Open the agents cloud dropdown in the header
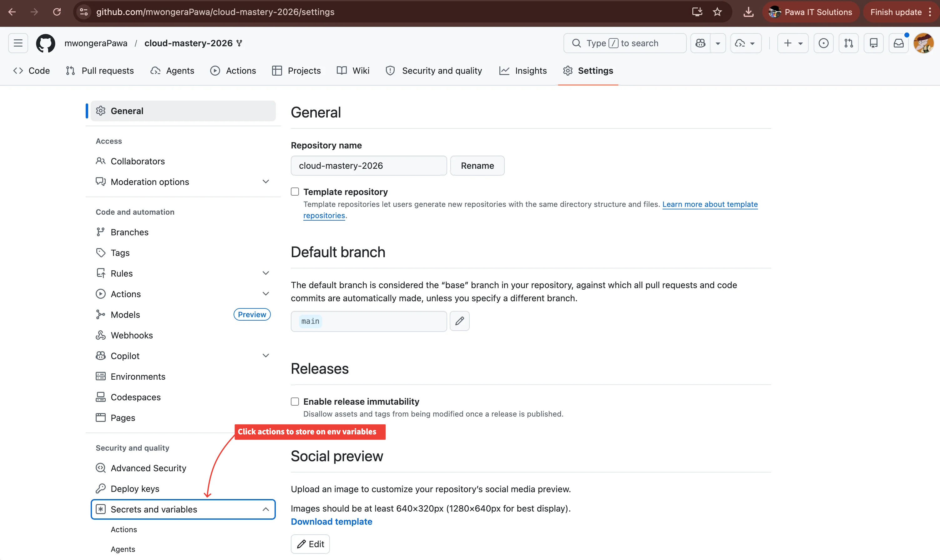Screen dimensions: 940x560 tap(745, 43)
